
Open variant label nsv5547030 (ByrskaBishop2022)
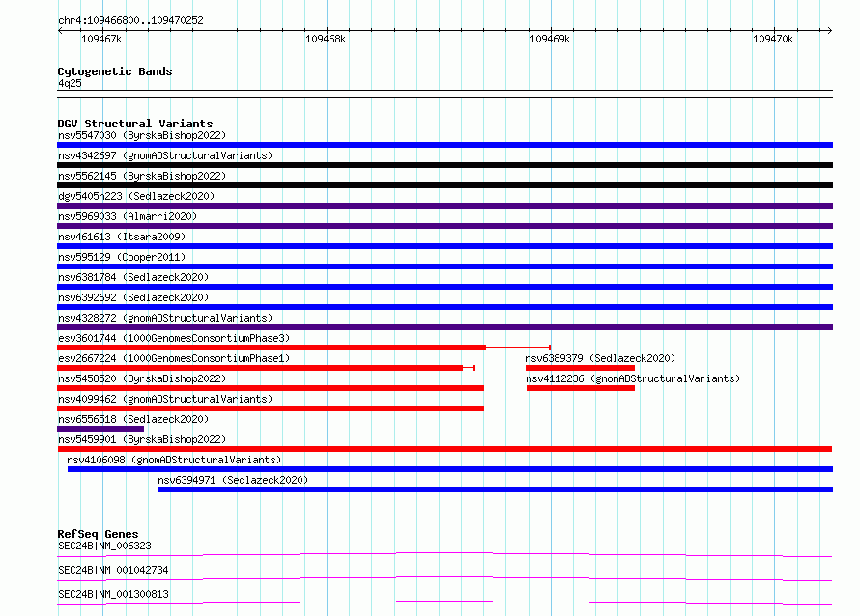pos(142,135)
